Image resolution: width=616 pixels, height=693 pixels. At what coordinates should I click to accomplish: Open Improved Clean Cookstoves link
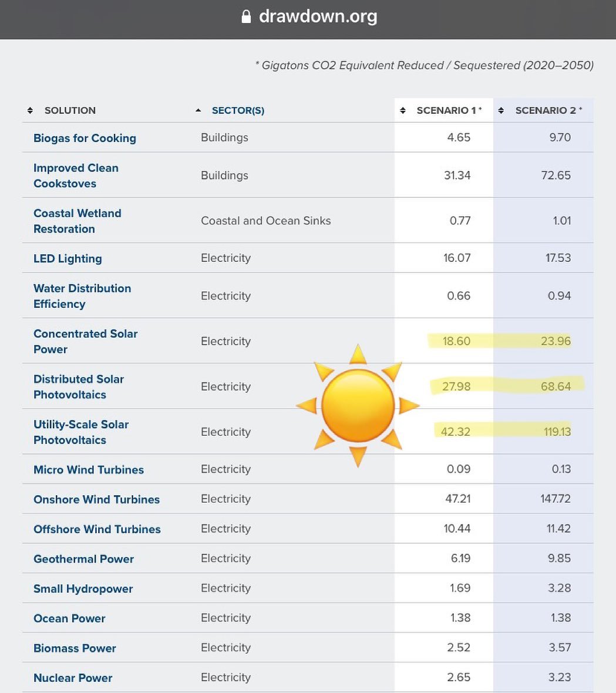click(76, 176)
